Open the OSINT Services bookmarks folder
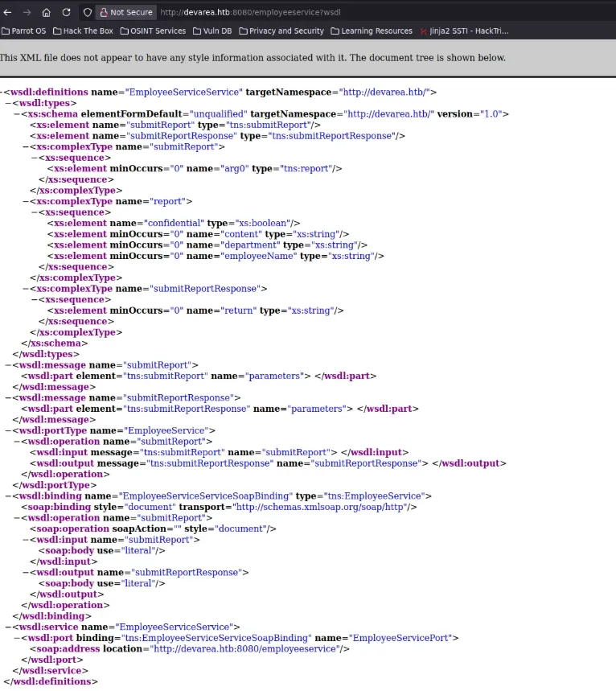 [x=153, y=31]
